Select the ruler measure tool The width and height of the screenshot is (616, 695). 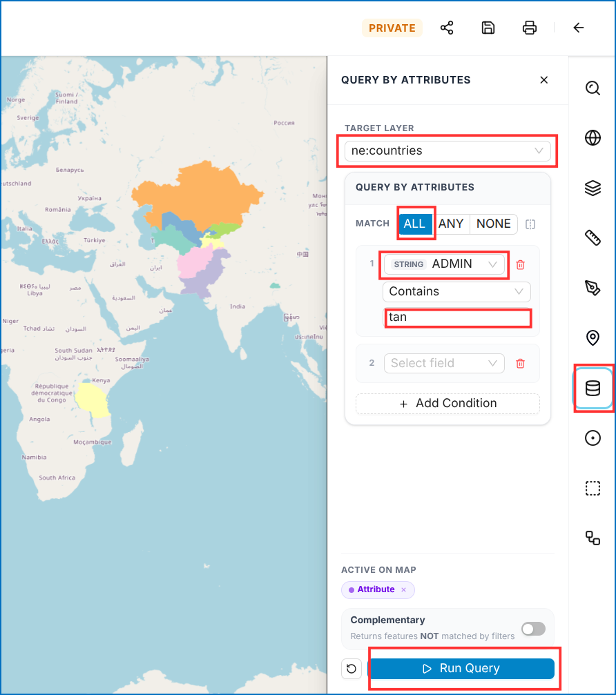click(593, 238)
